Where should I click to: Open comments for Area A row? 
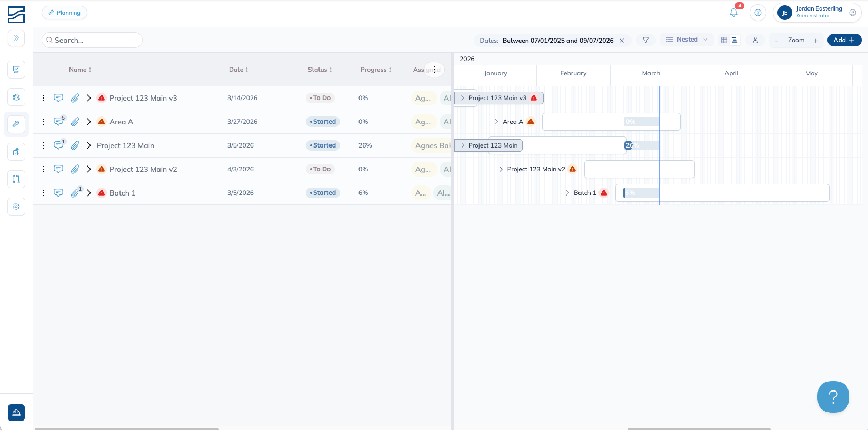point(58,122)
